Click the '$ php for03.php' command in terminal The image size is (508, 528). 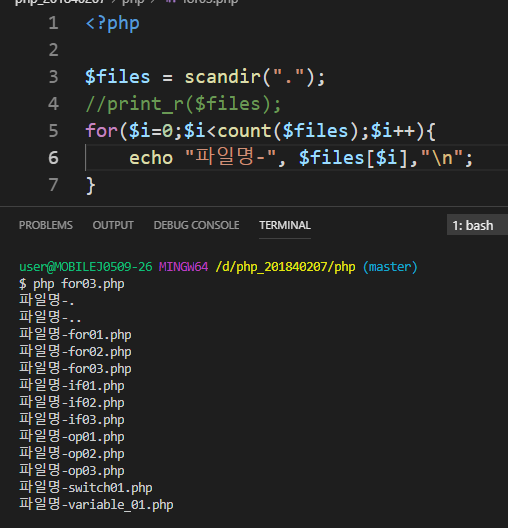(x=72, y=284)
